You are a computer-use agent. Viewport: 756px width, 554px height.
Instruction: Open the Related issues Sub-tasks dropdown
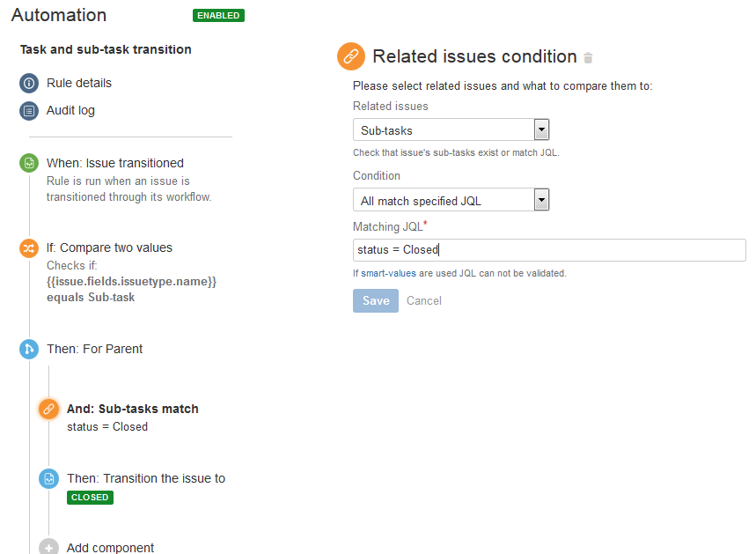tap(451, 129)
